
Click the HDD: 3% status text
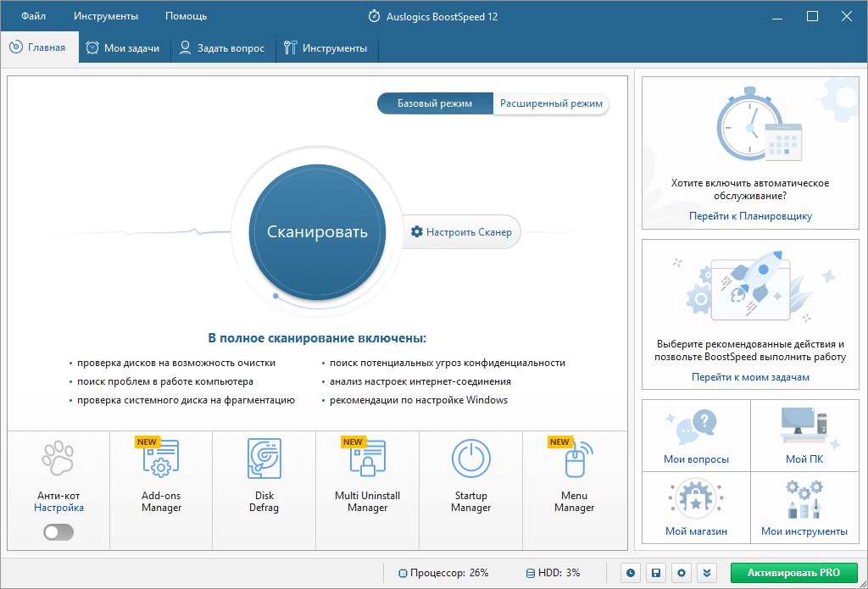559,573
